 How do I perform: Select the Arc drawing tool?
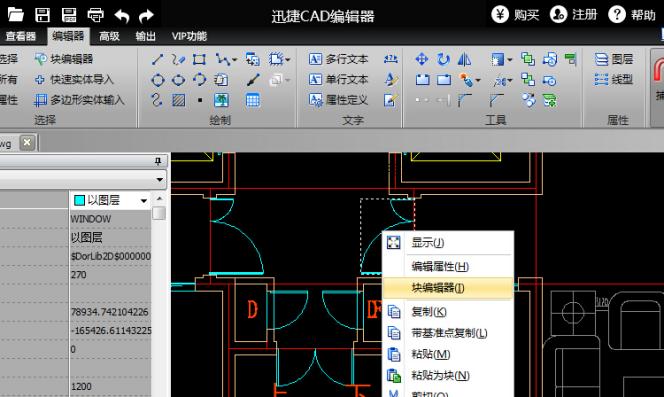click(x=199, y=80)
